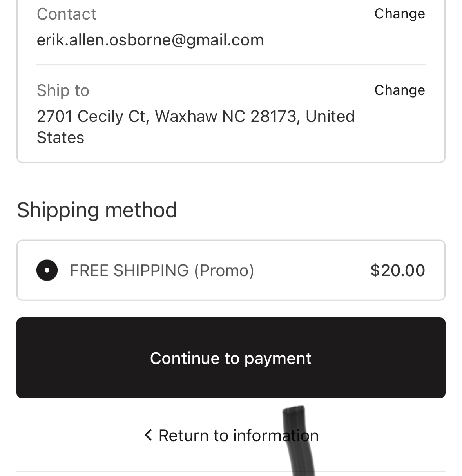Click the Shipping method heading

pos(97,210)
